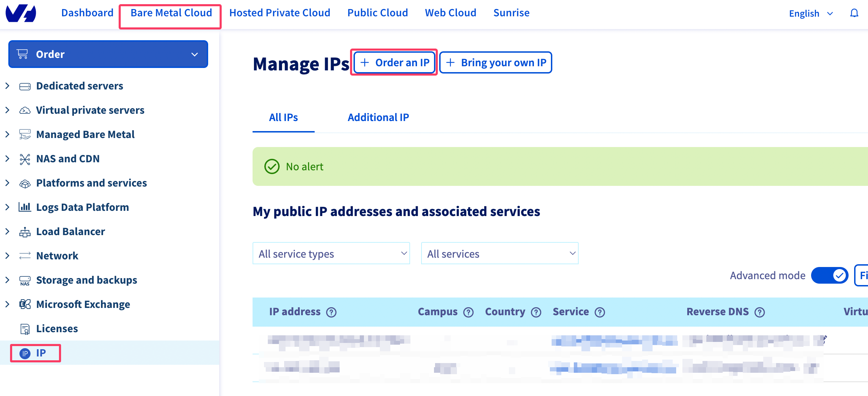Switch to All IPs tab
This screenshot has height=396, width=868.
283,118
